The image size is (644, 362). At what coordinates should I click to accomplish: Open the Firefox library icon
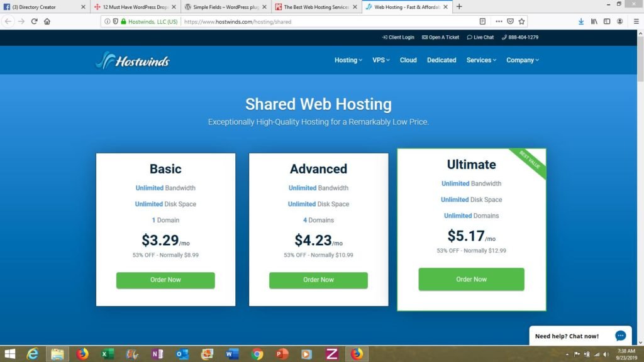coord(594,21)
